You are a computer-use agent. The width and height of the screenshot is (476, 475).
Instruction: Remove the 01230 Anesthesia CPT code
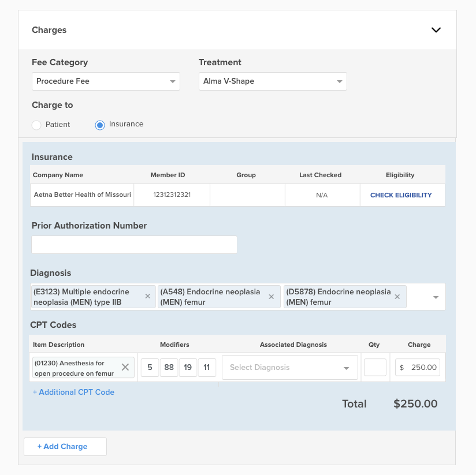(x=125, y=367)
